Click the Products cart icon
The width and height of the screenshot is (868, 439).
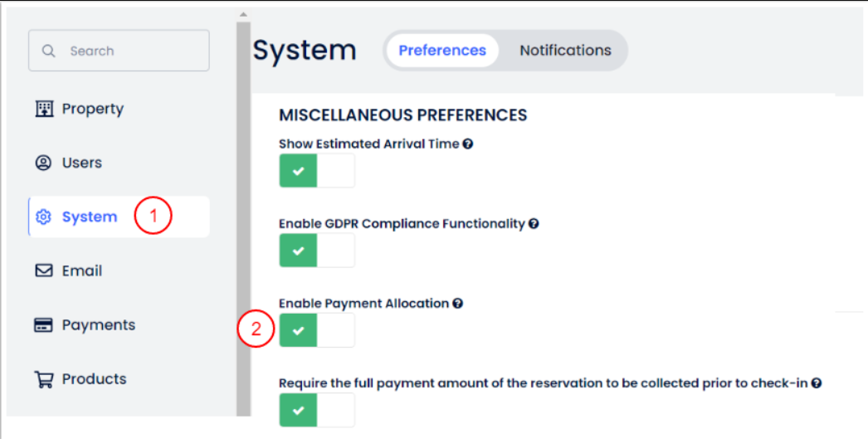click(44, 379)
